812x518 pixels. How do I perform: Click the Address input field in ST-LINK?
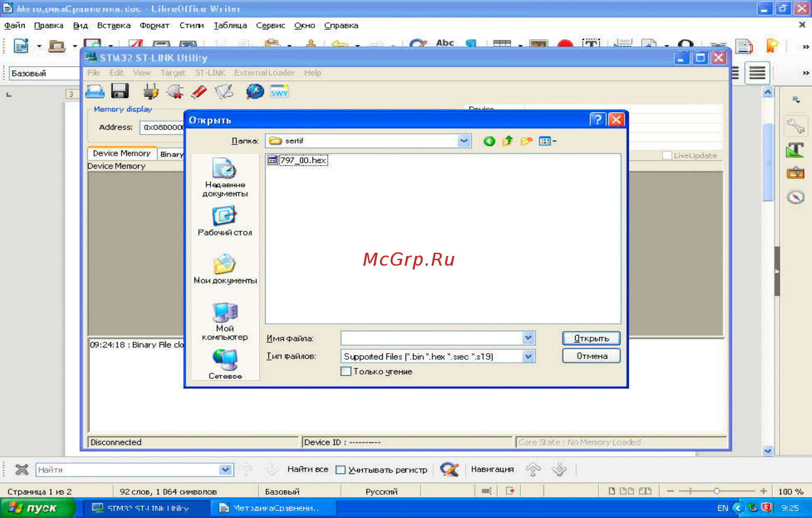[162, 127]
